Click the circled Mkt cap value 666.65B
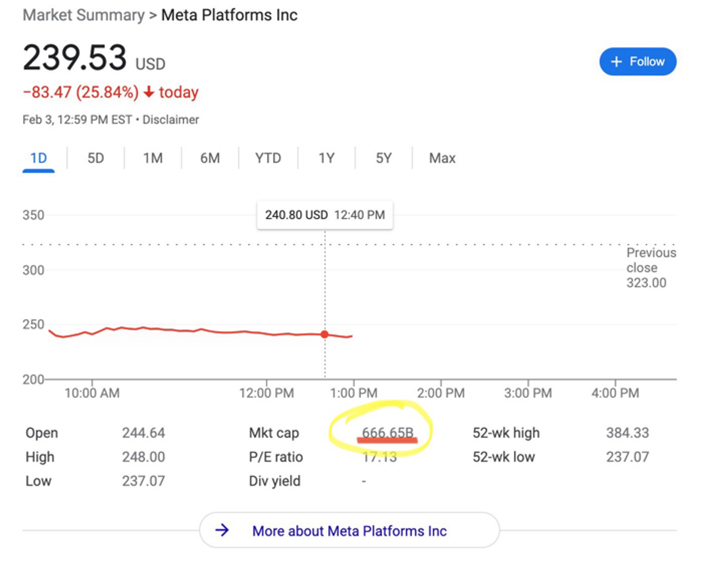 [x=387, y=433]
